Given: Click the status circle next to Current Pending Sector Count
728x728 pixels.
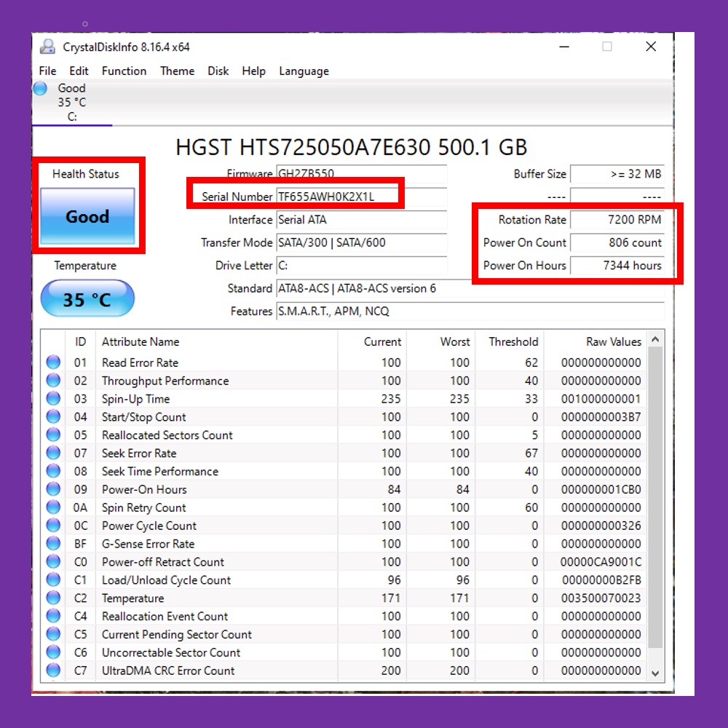Looking at the screenshot, I should 52,634.
